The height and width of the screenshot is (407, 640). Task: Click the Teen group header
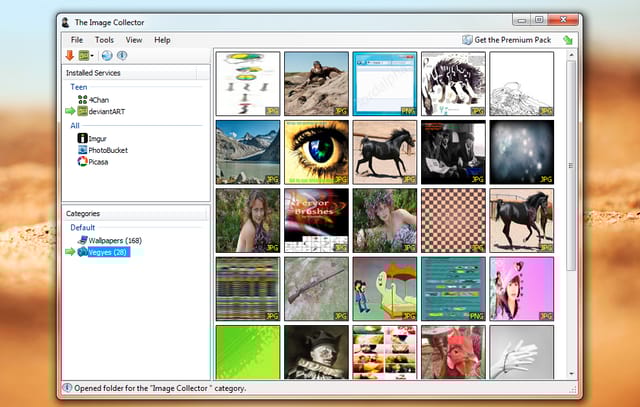tap(78, 87)
